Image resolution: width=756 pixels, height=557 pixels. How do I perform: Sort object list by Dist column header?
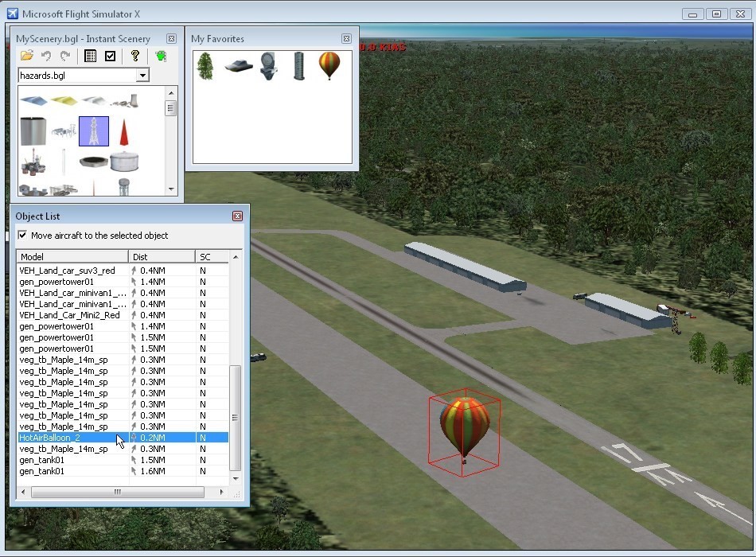click(x=162, y=256)
